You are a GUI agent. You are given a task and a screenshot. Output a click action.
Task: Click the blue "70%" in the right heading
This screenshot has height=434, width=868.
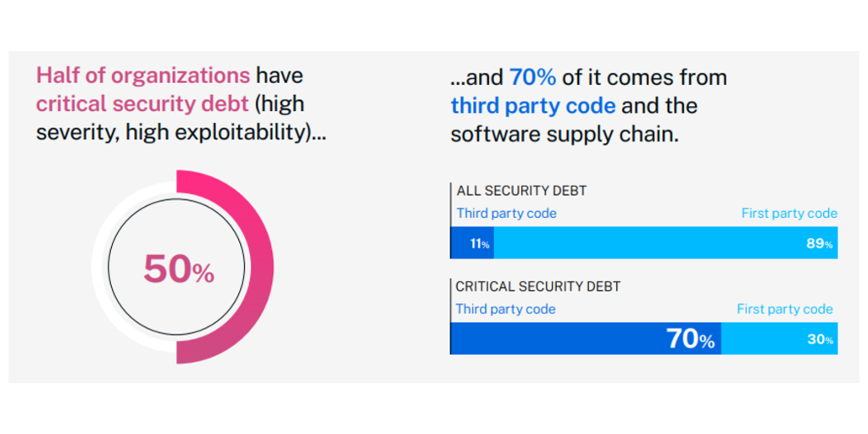pyautogui.click(x=532, y=77)
